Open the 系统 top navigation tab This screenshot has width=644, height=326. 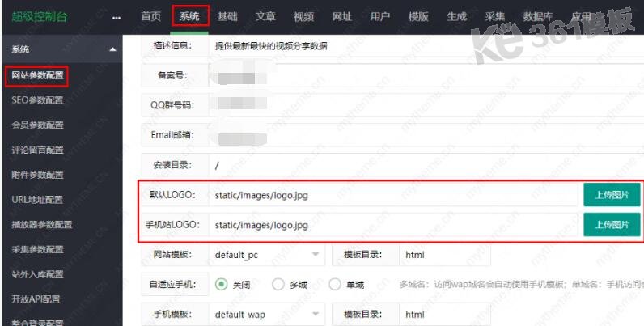tap(189, 16)
